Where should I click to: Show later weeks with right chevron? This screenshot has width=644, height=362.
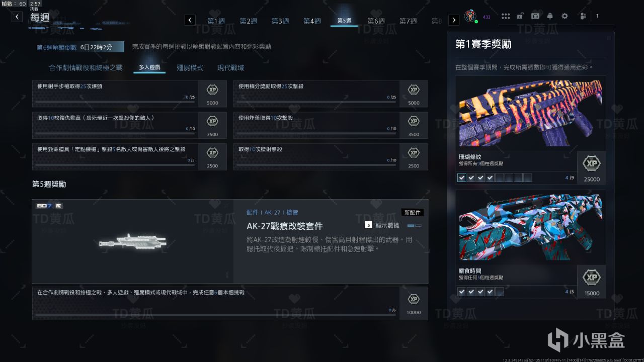[x=454, y=20]
